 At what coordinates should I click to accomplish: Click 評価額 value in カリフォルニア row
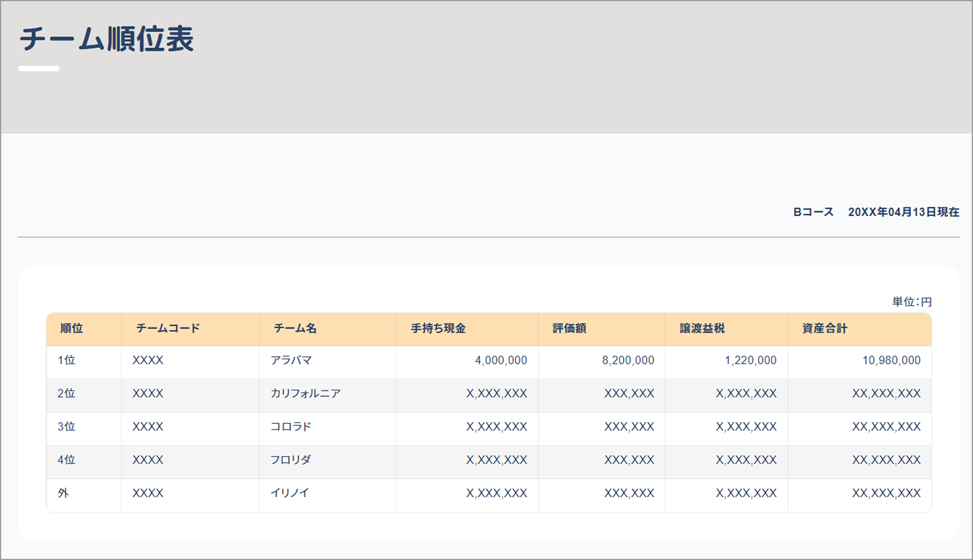click(629, 393)
